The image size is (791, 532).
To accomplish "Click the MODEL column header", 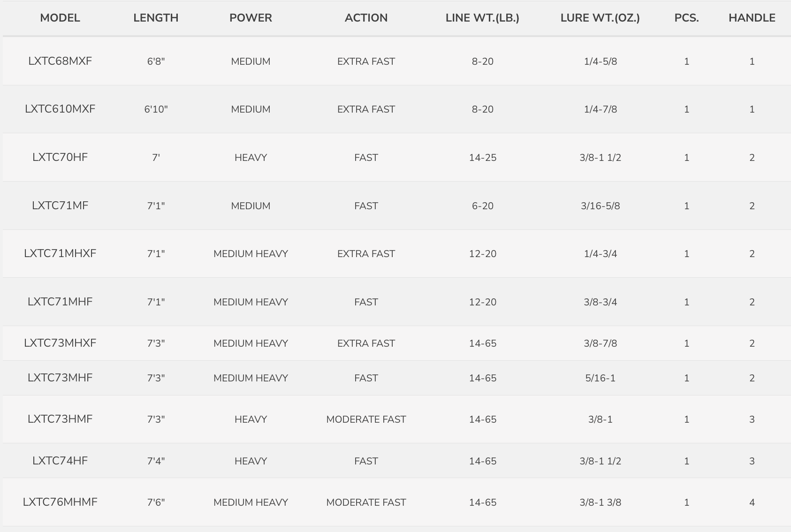I will (60, 18).
